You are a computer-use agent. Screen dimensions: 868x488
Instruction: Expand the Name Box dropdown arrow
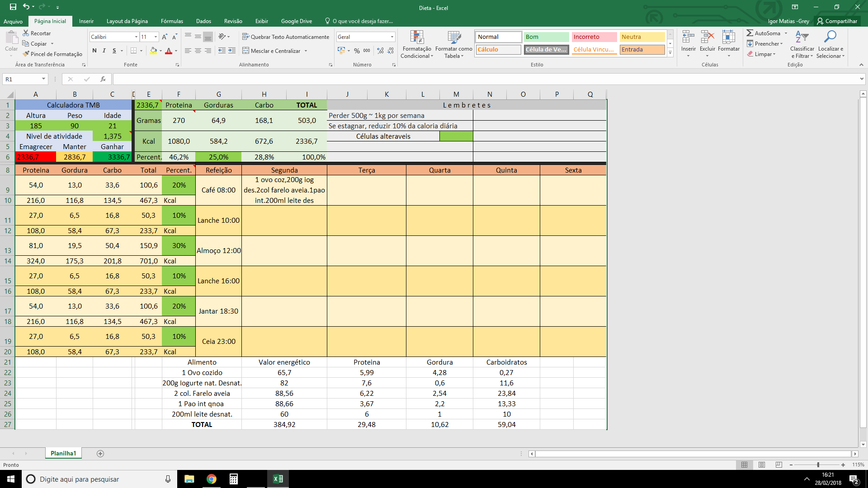(43, 79)
